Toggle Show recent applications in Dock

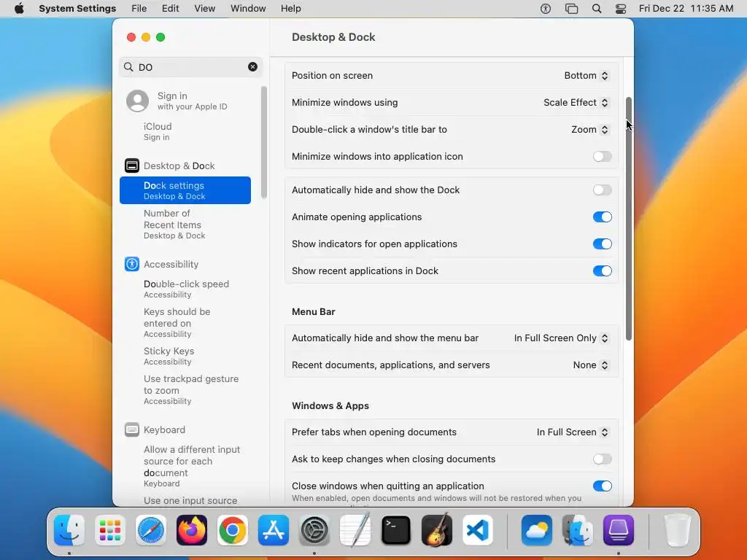602,271
